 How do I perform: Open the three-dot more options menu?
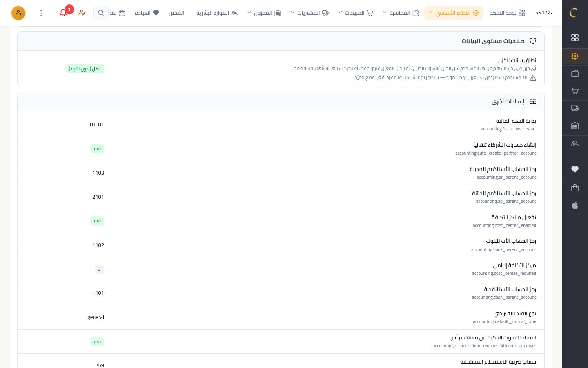[41, 13]
